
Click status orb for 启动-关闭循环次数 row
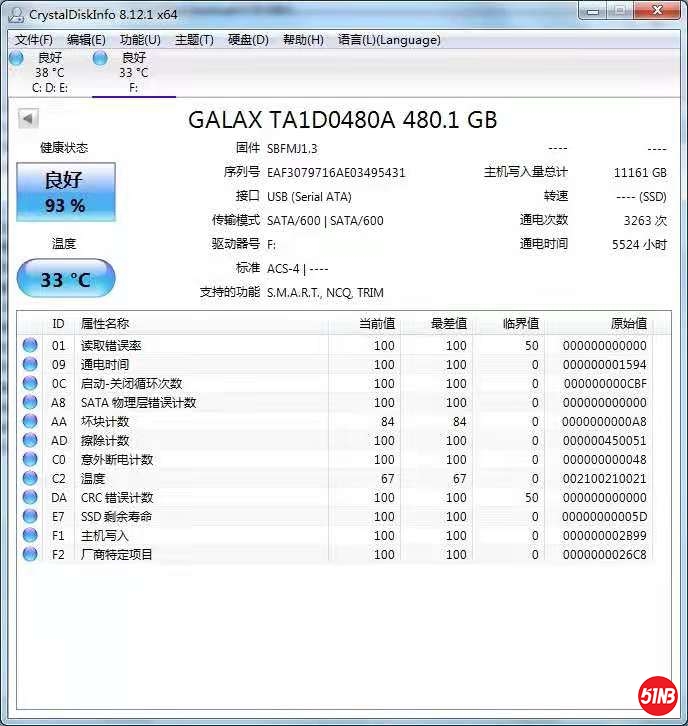coord(30,383)
